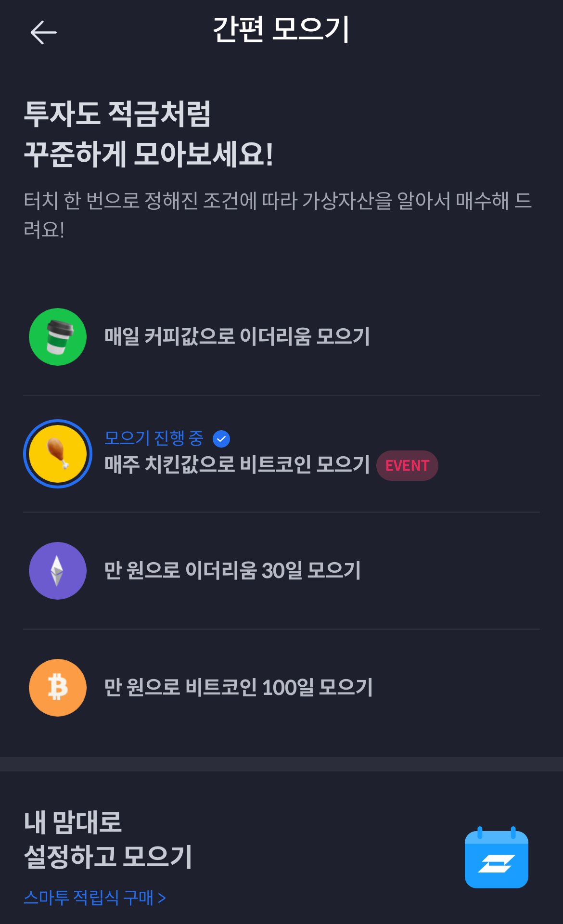The height and width of the screenshot is (924, 563).
Task: Open 매주 치킨값으로 비트코인 모으기
Action: pos(281,454)
